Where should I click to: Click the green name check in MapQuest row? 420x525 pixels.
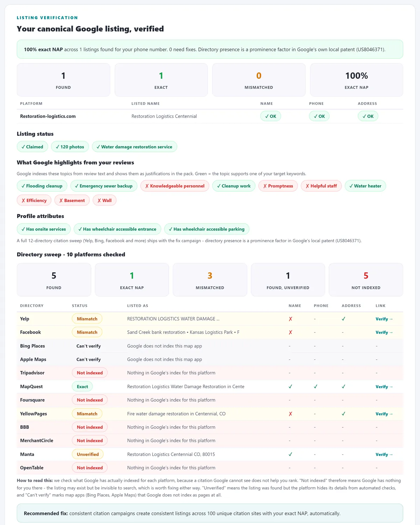290,387
